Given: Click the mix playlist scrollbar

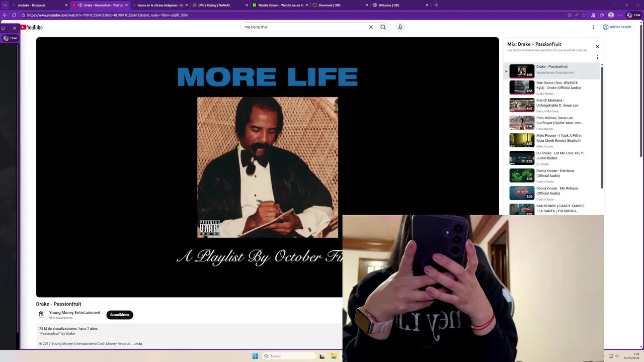Looking at the screenshot, I should (x=602, y=127).
